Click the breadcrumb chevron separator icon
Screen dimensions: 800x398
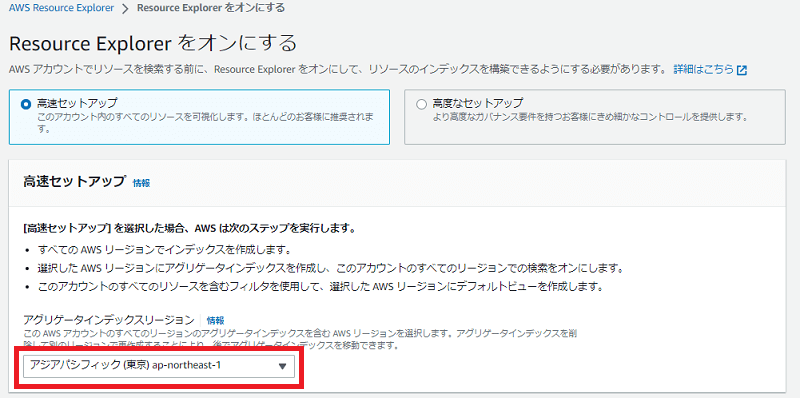click(126, 9)
